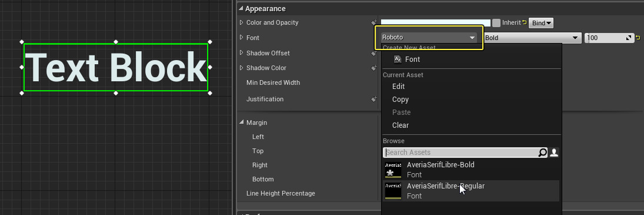Add keyframe icon in Color and Opacity row
Image resolution: width=644 pixels, height=215 pixels.
point(374,22)
